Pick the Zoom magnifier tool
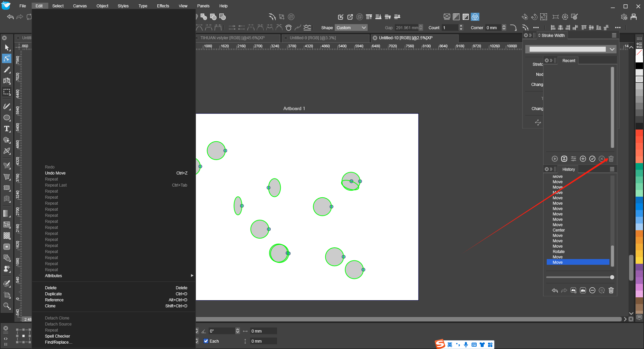 [7, 306]
